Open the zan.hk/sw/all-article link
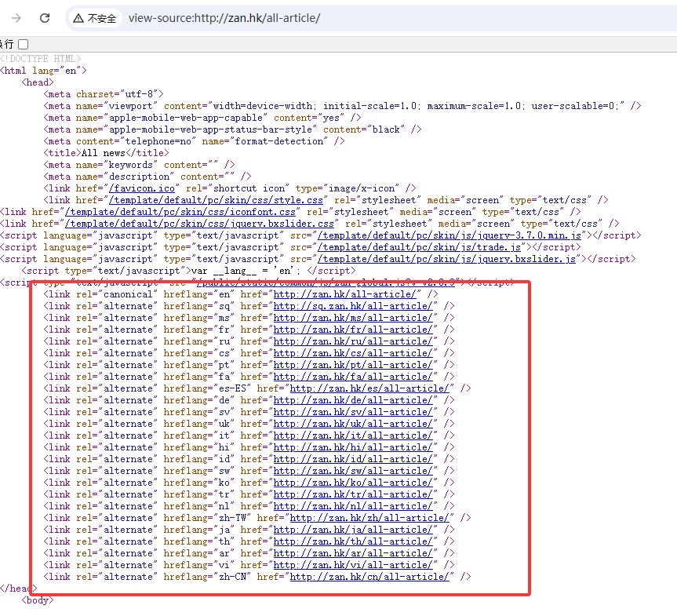The width and height of the screenshot is (677, 616). (353, 471)
